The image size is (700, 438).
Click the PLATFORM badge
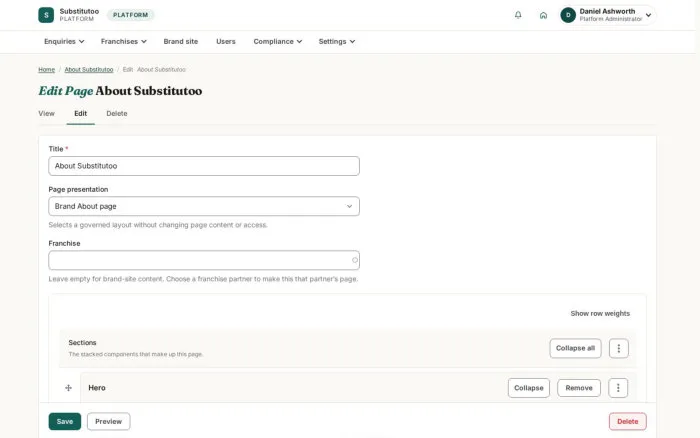130,15
